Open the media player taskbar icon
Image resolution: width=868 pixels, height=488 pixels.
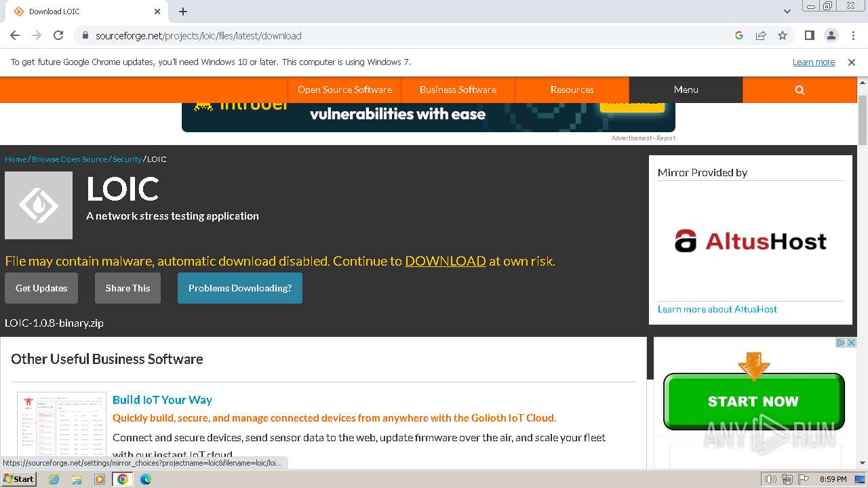click(x=100, y=479)
